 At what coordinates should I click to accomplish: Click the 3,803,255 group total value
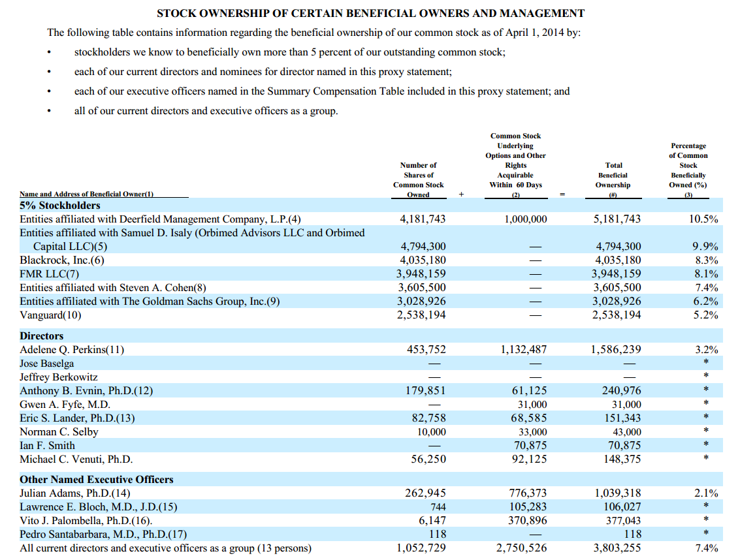pos(616,548)
